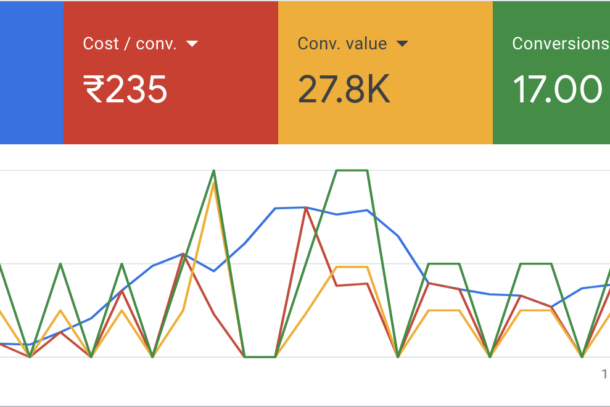Click the tallest sharp peak of green line
Screen dimensions: 610x407
coord(214,171)
